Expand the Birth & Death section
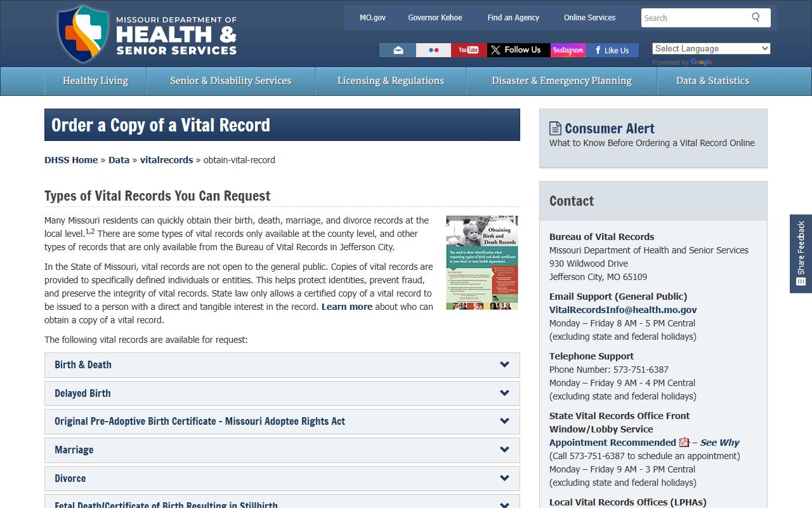 (282, 365)
